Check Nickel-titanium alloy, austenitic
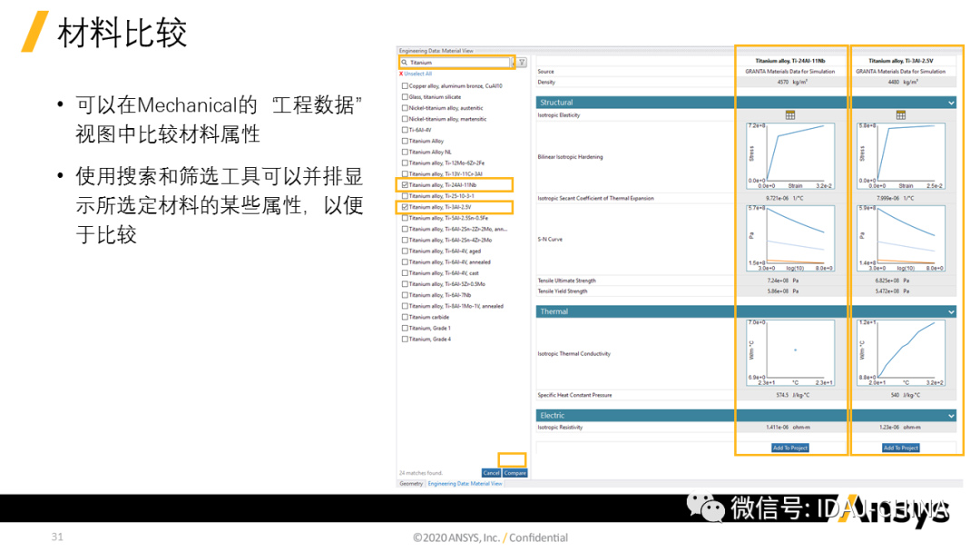This screenshot has height=552, width=980. (405, 107)
